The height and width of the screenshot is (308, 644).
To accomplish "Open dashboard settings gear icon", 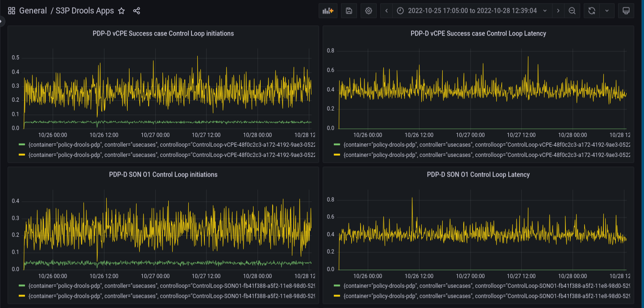I will click(369, 11).
